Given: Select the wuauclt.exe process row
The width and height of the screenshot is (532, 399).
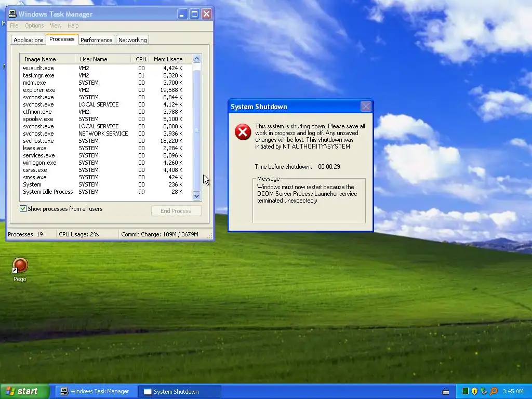Looking at the screenshot, I should point(106,68).
